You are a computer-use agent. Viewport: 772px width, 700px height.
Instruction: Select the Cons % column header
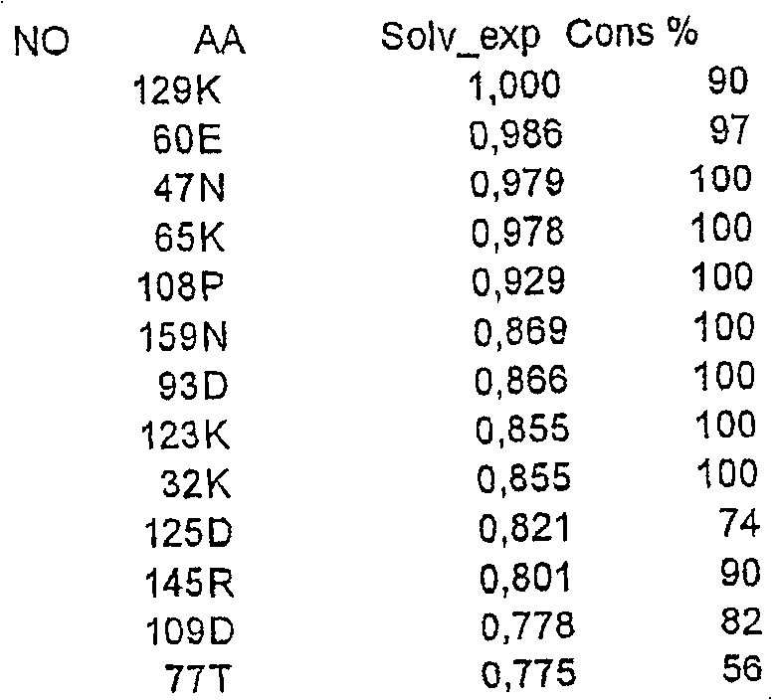pos(633,34)
